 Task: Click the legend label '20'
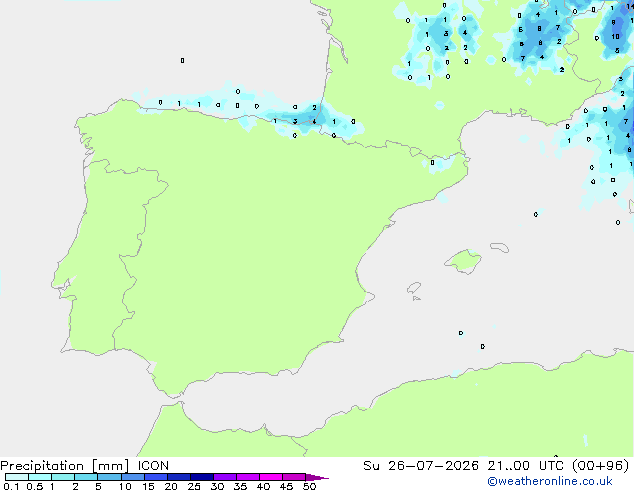point(171,486)
